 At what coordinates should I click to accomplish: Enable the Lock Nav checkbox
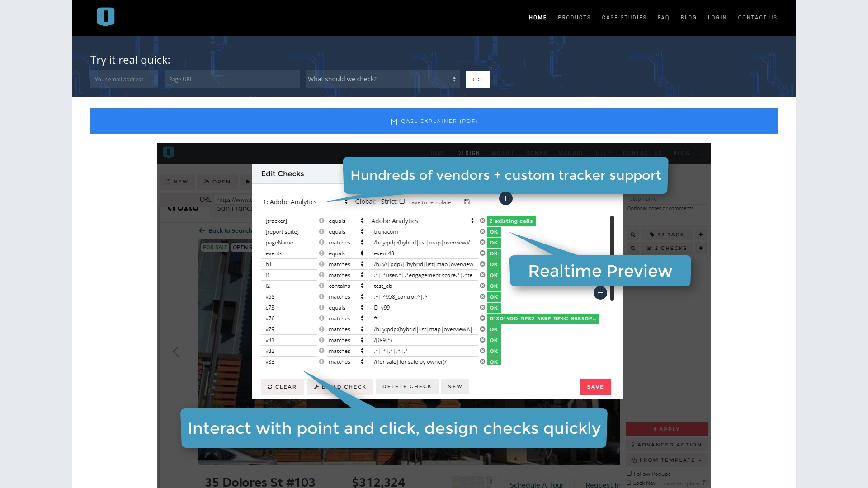[629, 483]
